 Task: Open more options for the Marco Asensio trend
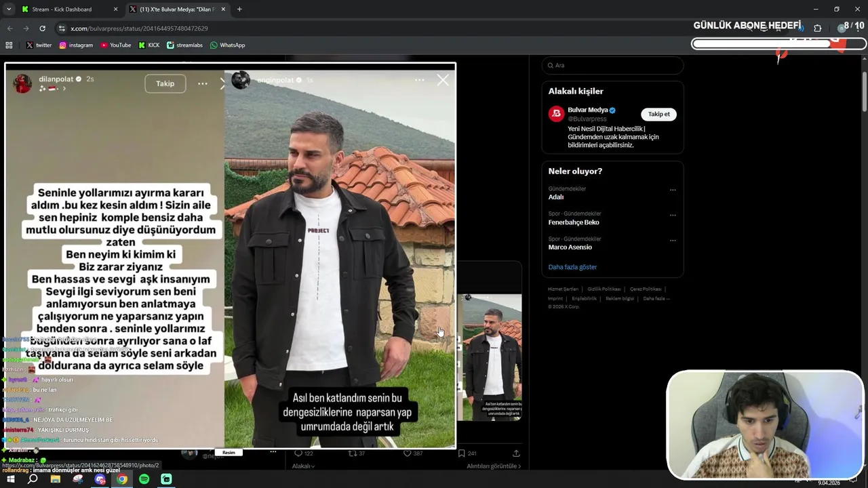click(673, 240)
